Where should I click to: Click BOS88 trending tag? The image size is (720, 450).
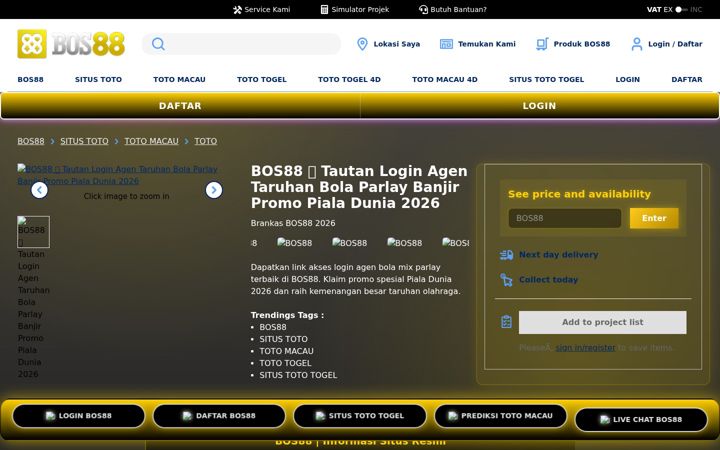(x=273, y=327)
